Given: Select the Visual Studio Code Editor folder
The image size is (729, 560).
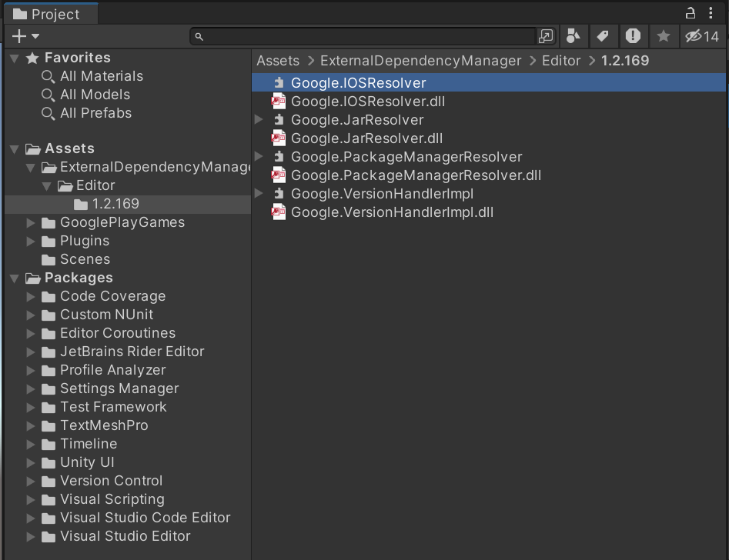Looking at the screenshot, I should pos(145,518).
